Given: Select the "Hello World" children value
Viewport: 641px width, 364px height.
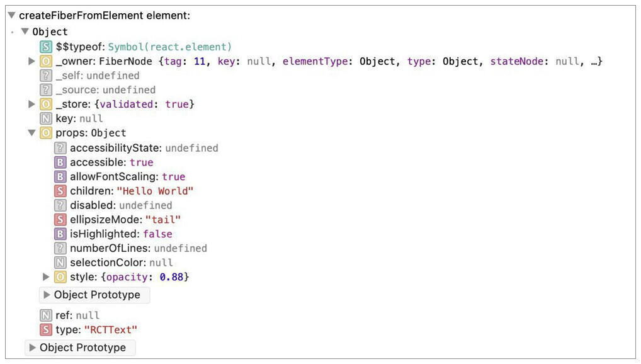Looking at the screenshot, I should tap(155, 191).
